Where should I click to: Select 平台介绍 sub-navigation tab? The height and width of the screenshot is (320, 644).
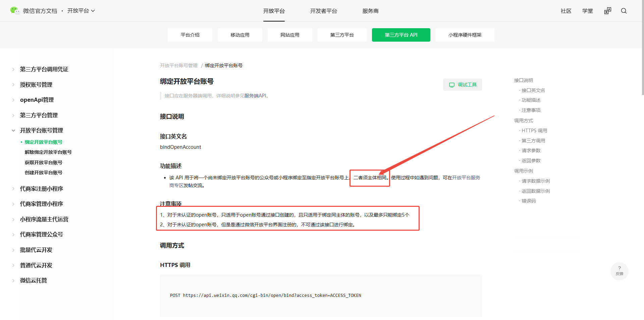tap(190, 35)
